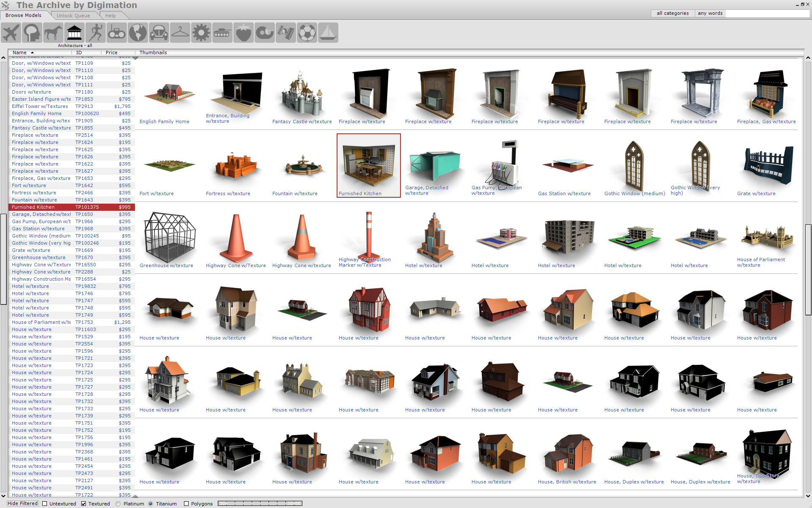
Task: Select the Furnished Kitchen thumbnail
Action: (369, 166)
